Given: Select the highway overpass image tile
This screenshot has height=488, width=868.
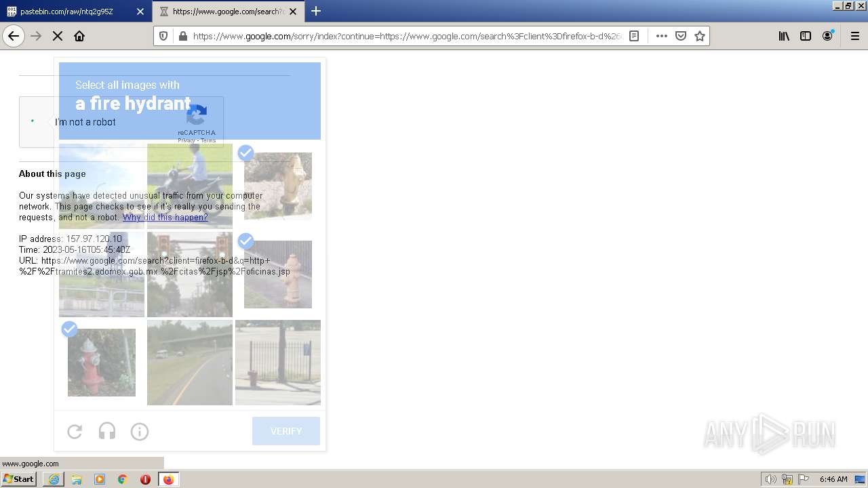Looking at the screenshot, I should 190,363.
